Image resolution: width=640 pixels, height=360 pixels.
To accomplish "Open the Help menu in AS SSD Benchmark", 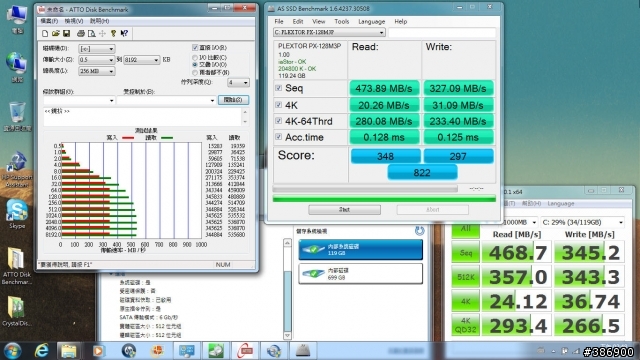I will (x=401, y=21).
